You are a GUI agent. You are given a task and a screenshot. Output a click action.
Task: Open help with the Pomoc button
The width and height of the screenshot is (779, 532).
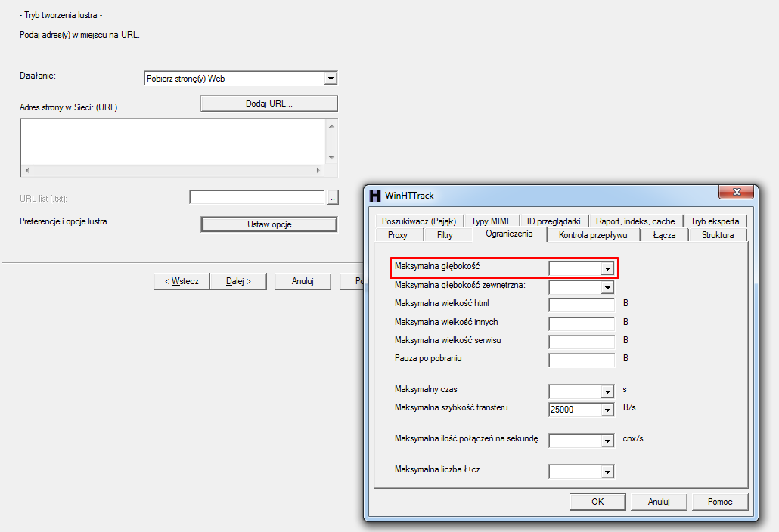click(x=720, y=502)
